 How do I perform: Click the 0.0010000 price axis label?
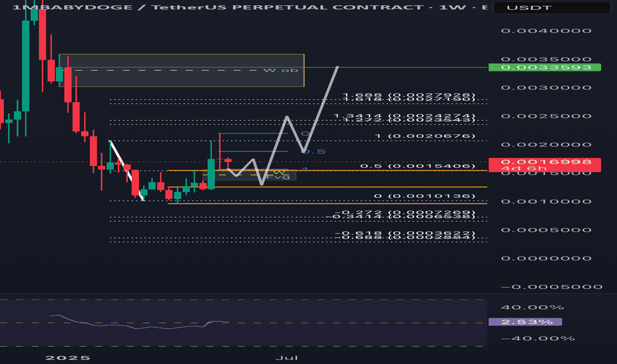click(546, 201)
